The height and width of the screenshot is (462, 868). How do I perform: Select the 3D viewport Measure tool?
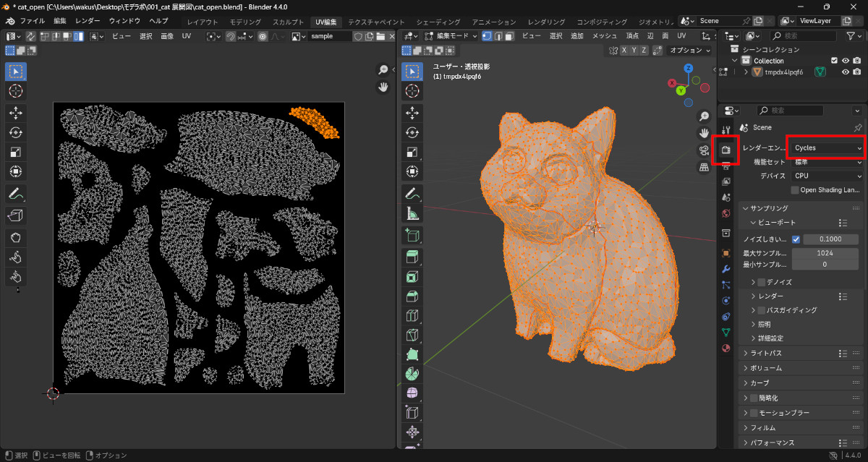click(412, 215)
